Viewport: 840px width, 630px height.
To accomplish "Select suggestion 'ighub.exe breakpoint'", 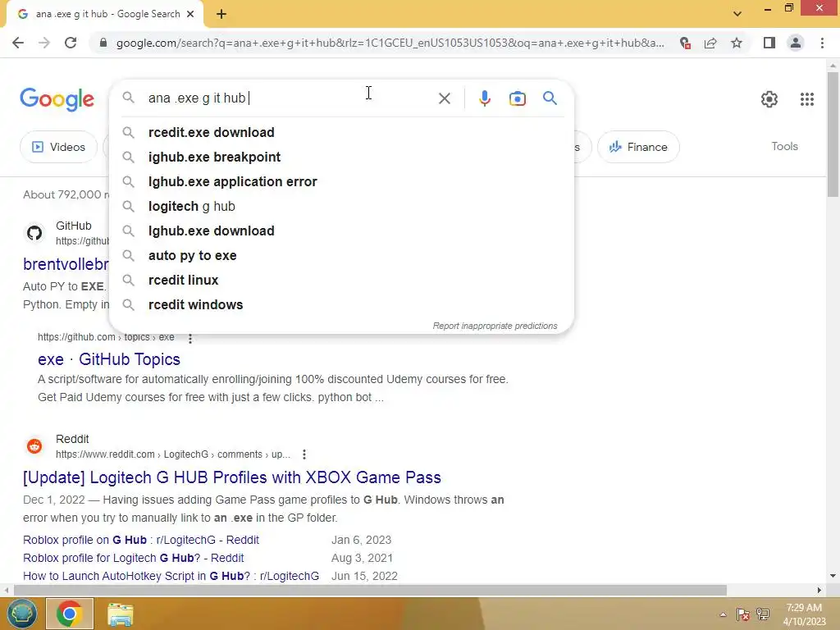I will click(x=341, y=157).
